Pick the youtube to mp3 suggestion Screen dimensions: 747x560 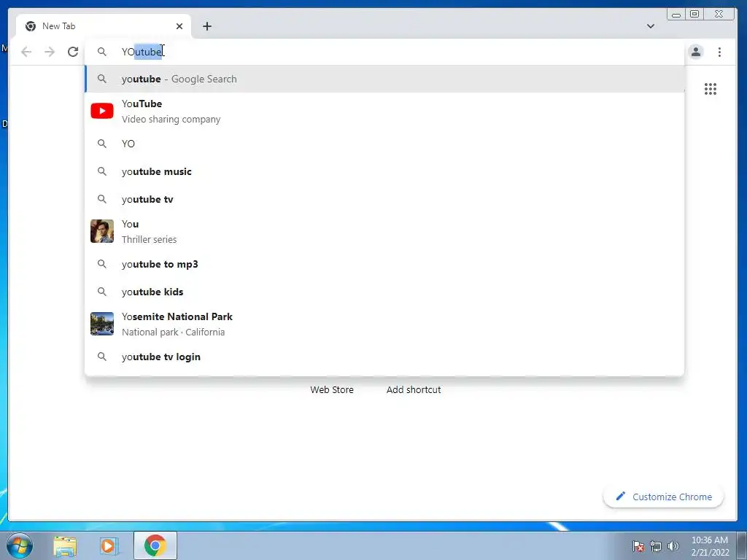click(384, 264)
